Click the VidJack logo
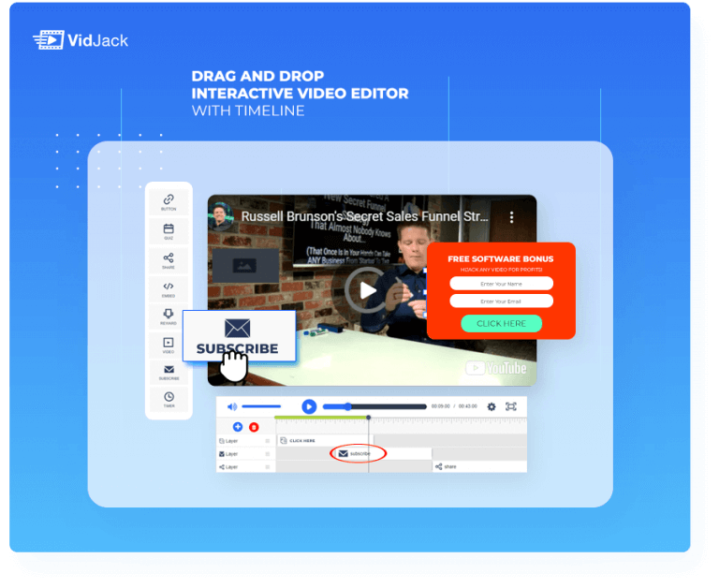 coord(81,40)
